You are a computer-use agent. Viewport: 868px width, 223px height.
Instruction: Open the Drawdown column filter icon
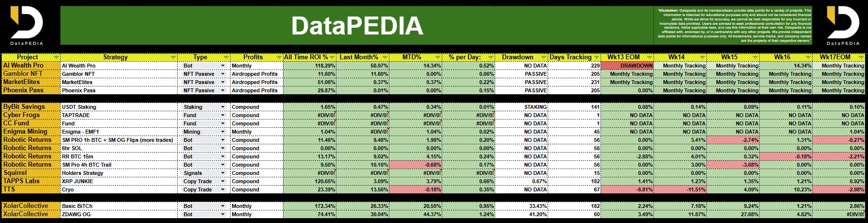[544, 57]
